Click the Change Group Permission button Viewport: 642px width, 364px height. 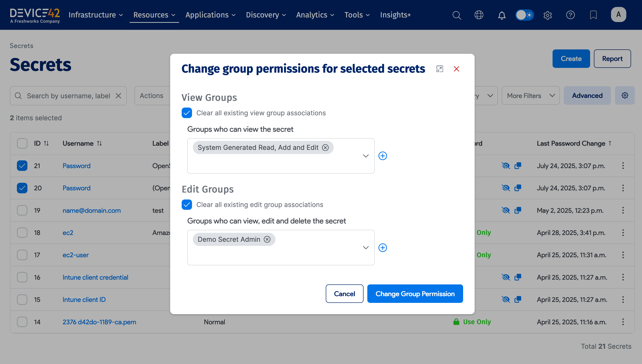415,294
